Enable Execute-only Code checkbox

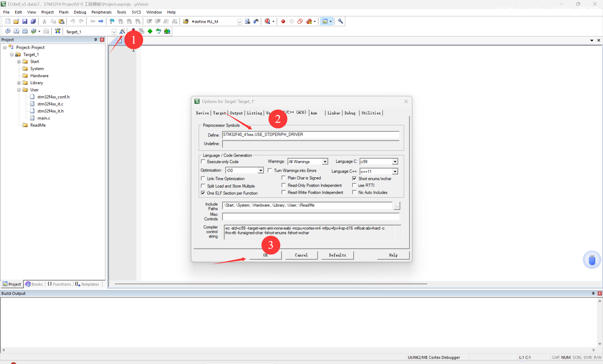[x=203, y=161]
